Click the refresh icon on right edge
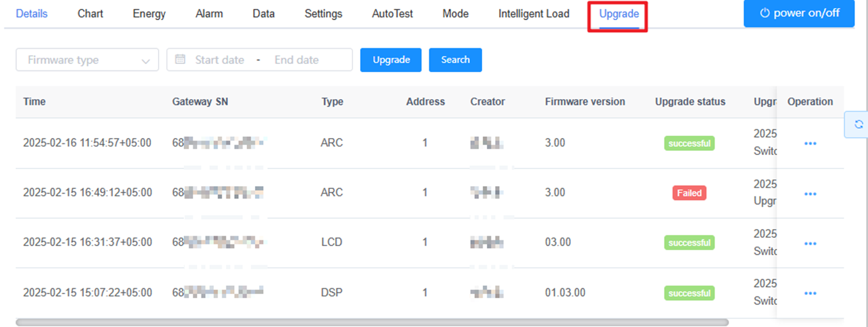 (x=859, y=124)
